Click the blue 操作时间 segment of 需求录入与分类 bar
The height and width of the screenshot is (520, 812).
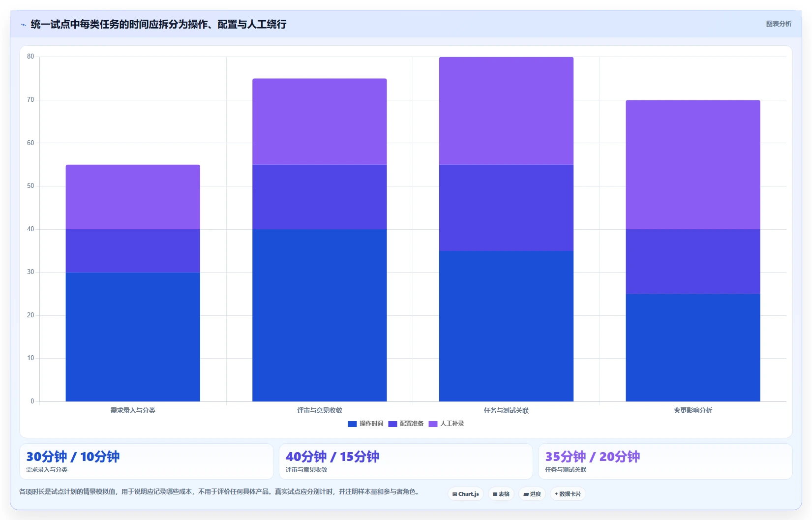133,337
